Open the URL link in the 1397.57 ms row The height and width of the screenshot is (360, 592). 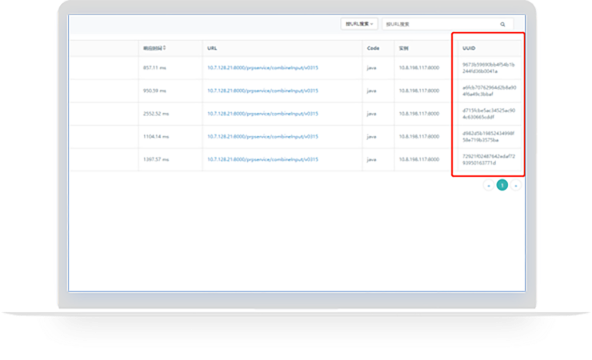(263, 160)
